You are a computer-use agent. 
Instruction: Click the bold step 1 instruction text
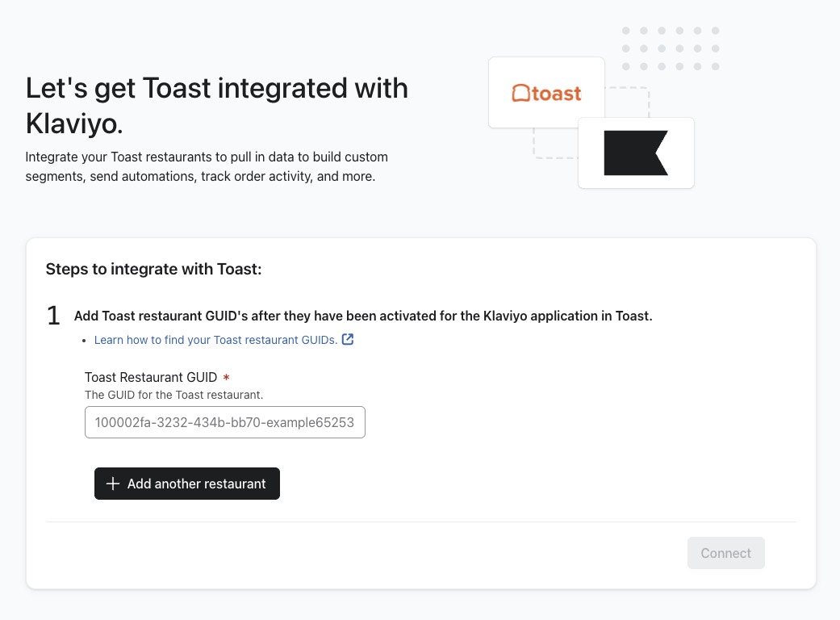363,316
